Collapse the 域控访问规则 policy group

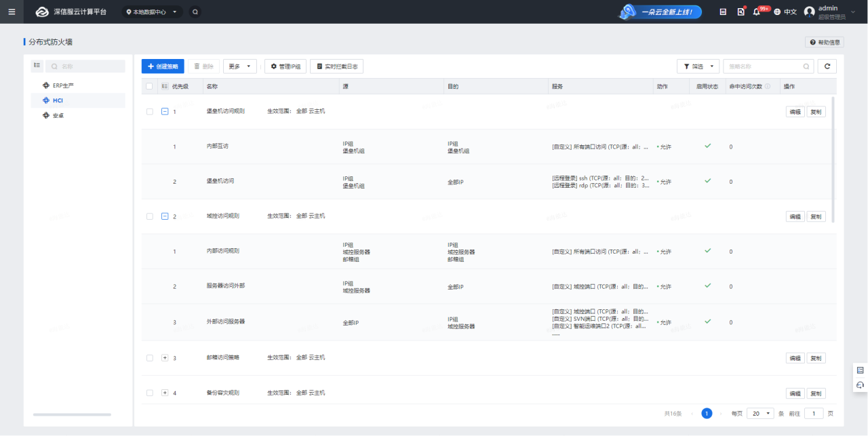pos(165,216)
